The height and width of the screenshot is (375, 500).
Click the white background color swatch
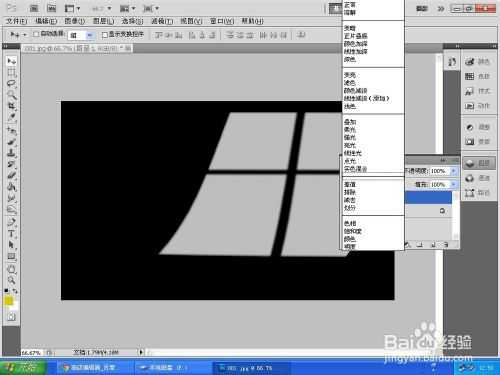[15, 305]
